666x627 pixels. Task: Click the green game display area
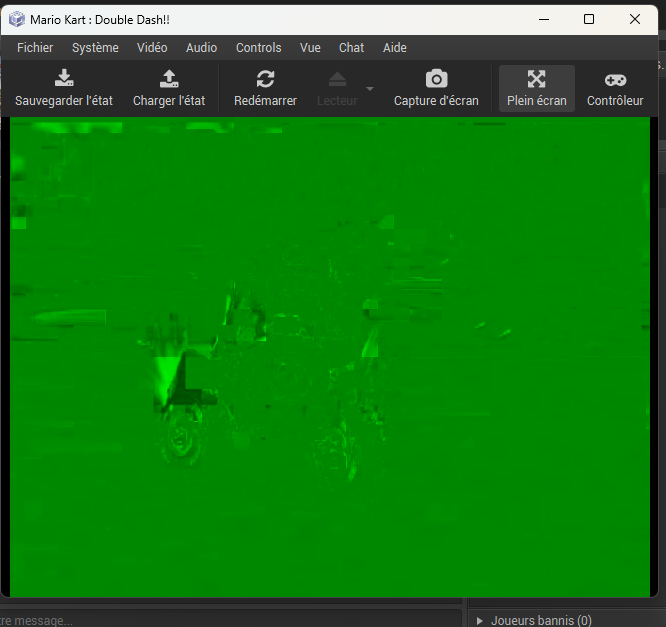[330, 357]
